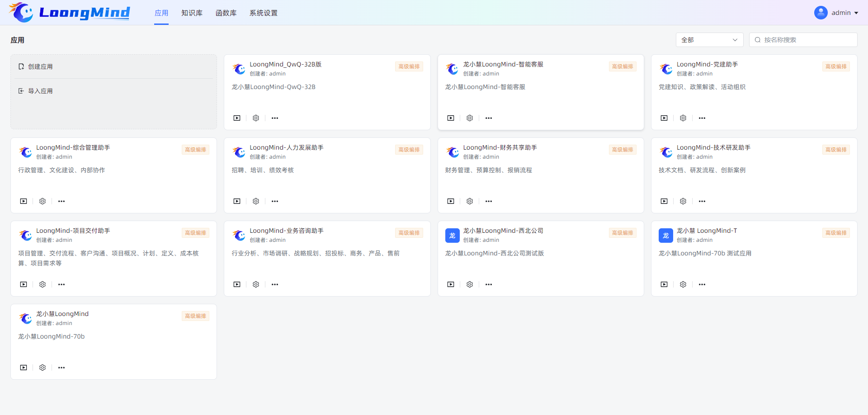
Task: Focus the 按名称搜索 search field
Action: click(807, 40)
